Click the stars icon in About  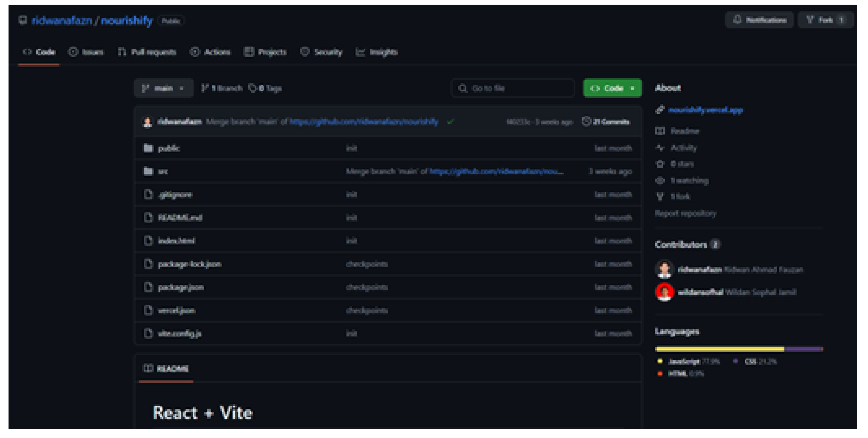click(x=659, y=164)
